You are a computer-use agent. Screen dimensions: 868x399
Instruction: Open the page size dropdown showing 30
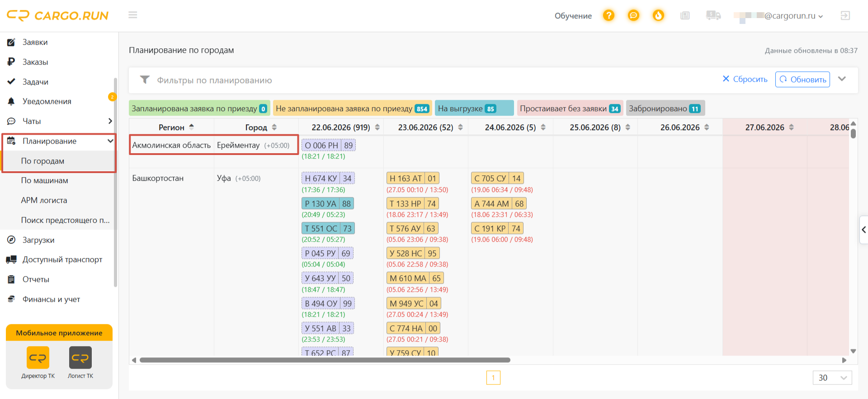(832, 378)
